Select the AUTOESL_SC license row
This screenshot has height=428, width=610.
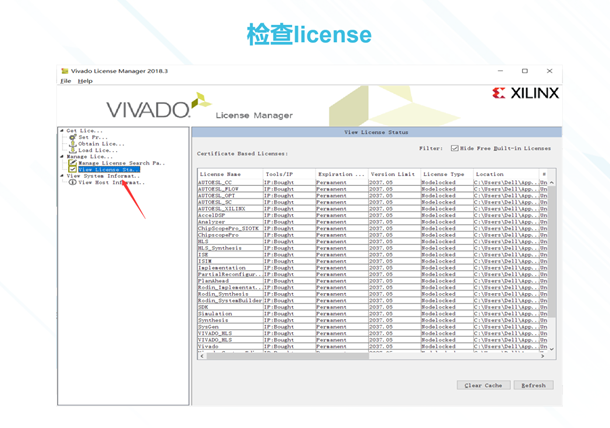pyautogui.click(x=372, y=202)
